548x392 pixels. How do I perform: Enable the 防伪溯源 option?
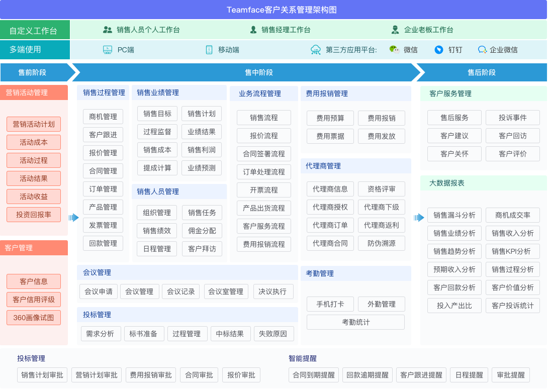click(381, 243)
